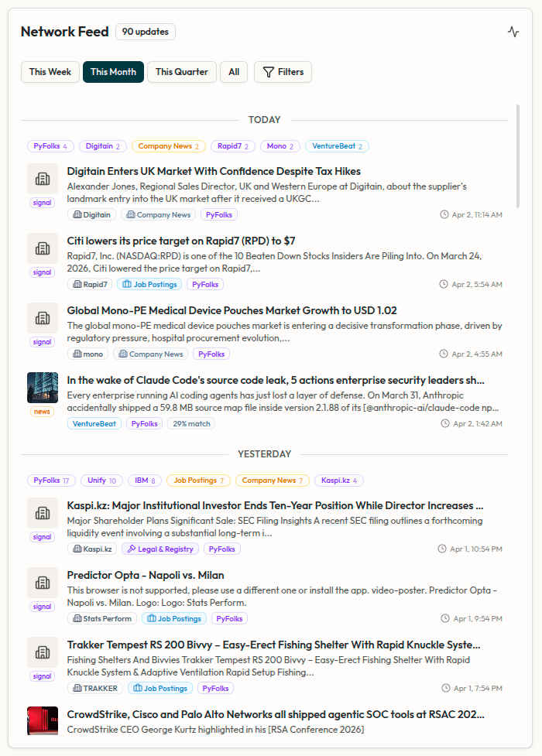Click clock icon beside Apr 1, 7:54 PM
This screenshot has height=756, width=542.
(446, 688)
